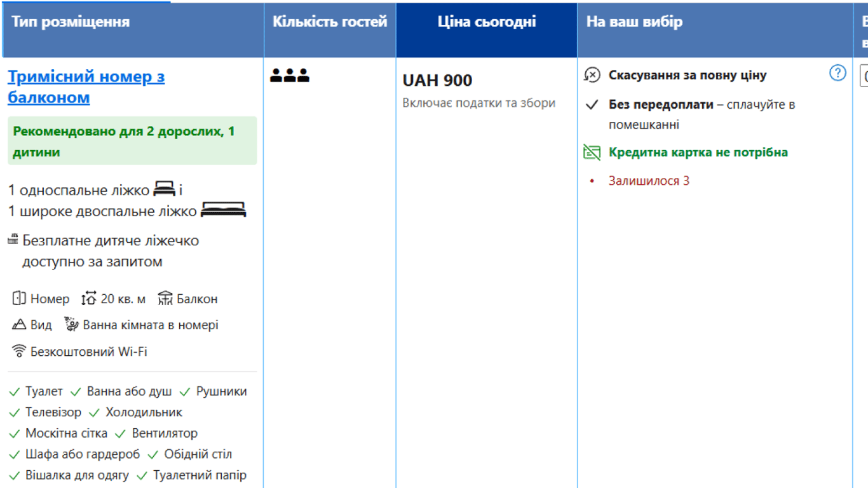The image size is (868, 488).
Task: Click the green recommendation banner for 2 adults
Action: (132, 141)
